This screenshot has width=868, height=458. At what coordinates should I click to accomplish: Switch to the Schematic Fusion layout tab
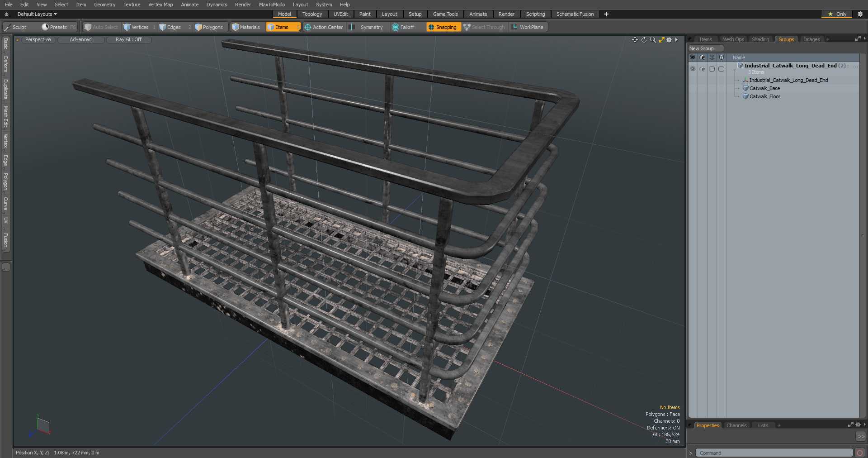(x=575, y=14)
